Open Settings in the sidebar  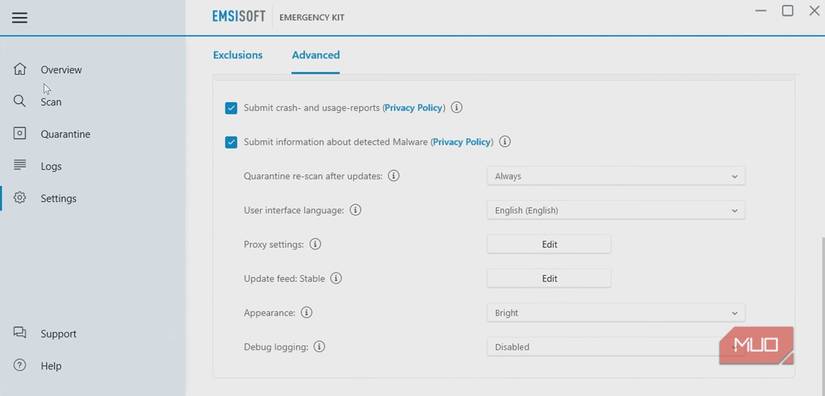click(x=58, y=198)
